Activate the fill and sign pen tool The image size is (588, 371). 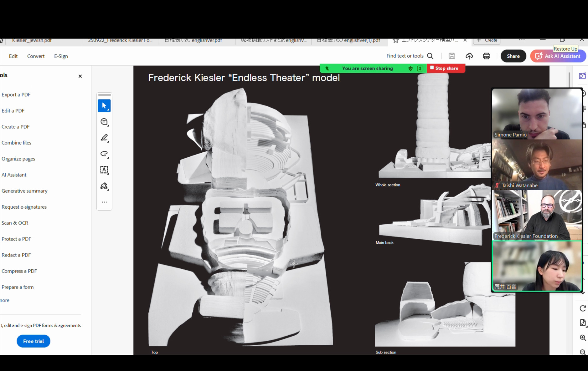[104, 186]
